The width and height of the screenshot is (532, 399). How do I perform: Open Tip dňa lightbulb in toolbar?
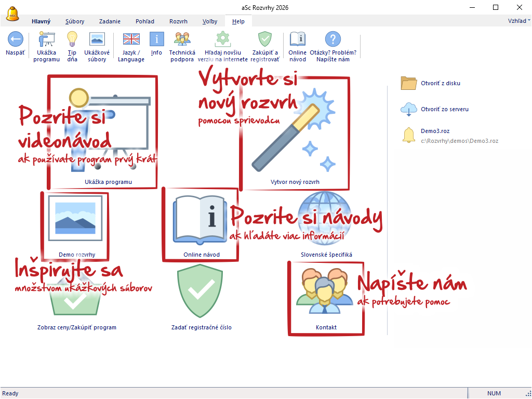point(72,39)
